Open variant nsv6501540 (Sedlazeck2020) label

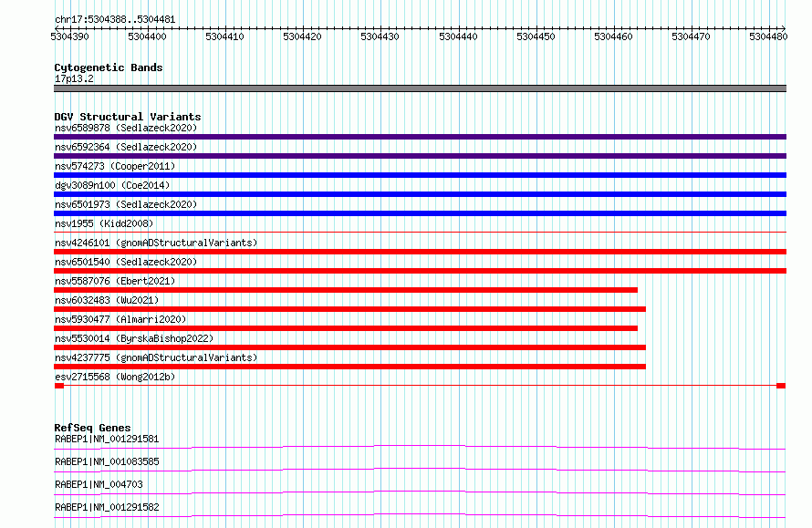pos(126,262)
